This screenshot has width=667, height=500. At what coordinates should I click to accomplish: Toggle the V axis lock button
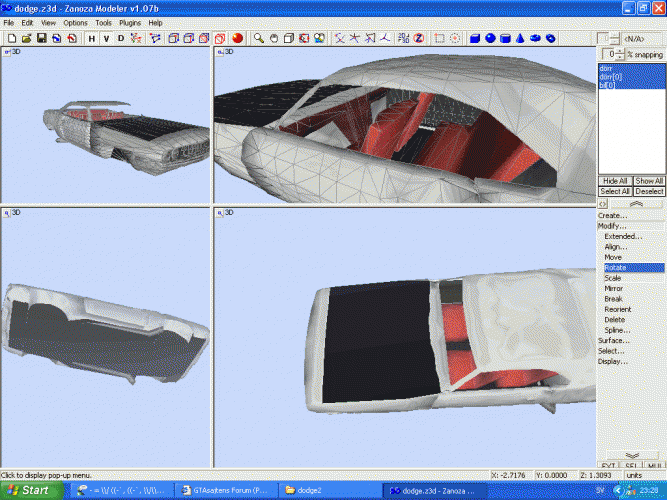click(x=106, y=38)
